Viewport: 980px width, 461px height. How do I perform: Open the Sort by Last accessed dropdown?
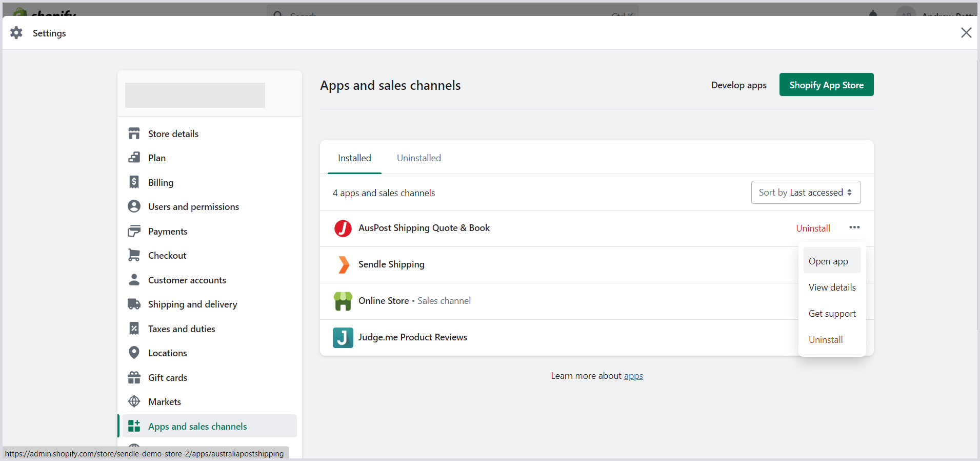point(805,193)
